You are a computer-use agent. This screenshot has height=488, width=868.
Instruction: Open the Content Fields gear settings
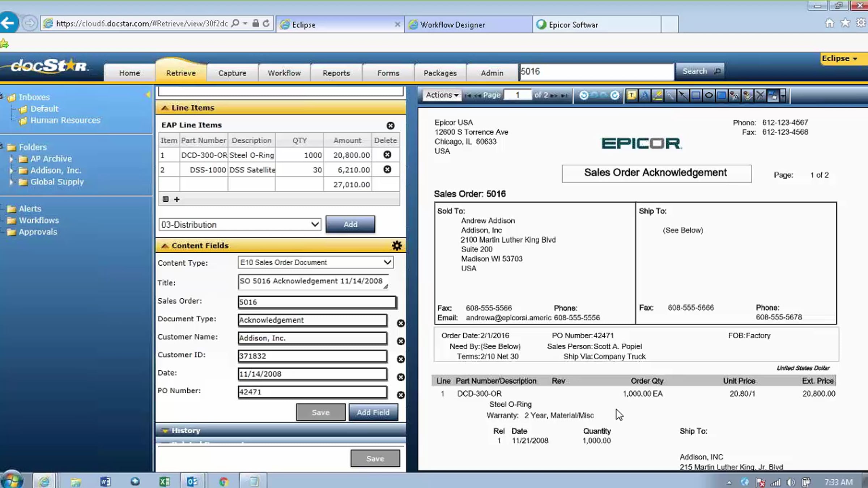(397, 246)
